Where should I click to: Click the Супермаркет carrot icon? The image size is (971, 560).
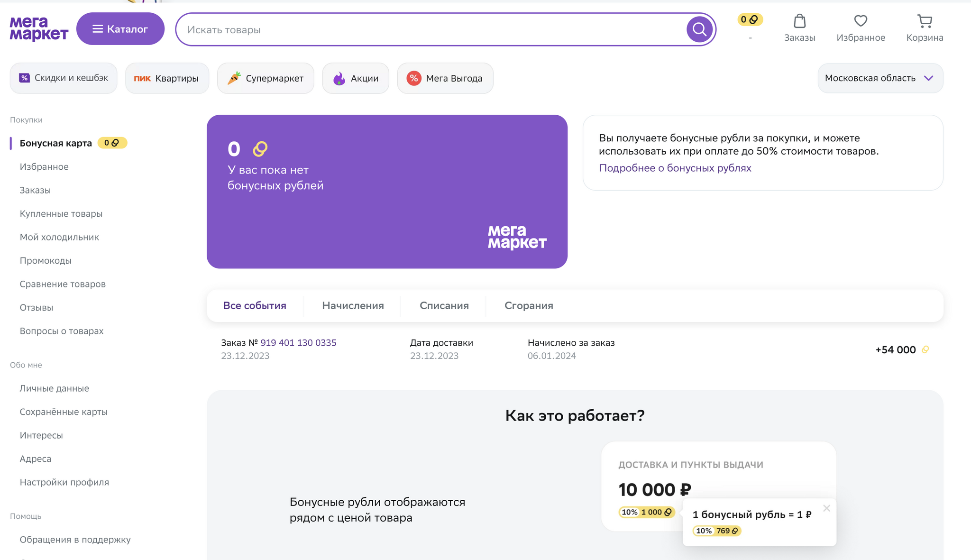tap(234, 78)
